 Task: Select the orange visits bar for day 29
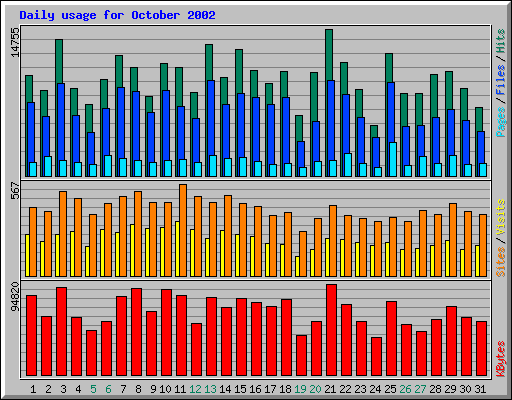tap(453, 240)
